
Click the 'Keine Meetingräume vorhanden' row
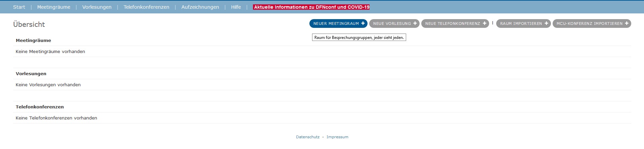click(x=50, y=52)
